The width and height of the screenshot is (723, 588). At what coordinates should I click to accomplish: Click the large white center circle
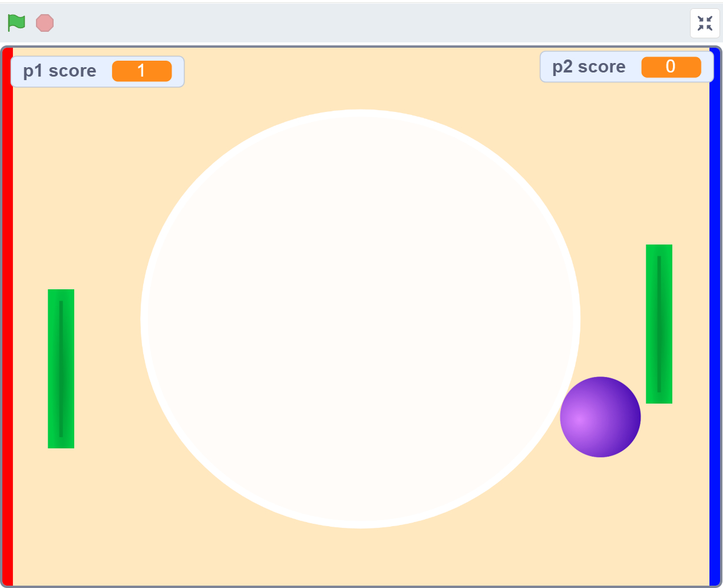pos(360,319)
